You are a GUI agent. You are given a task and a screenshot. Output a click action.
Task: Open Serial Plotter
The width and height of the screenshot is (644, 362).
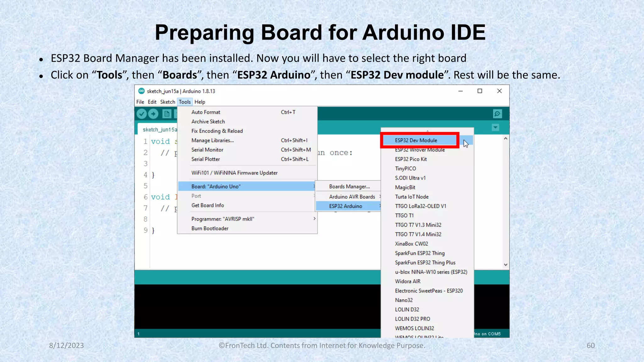coord(247,159)
